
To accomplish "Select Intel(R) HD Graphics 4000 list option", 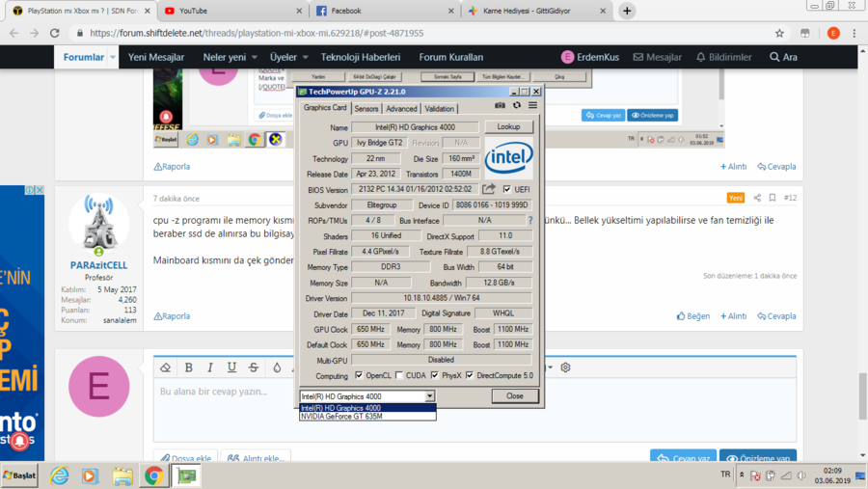I will (x=367, y=408).
